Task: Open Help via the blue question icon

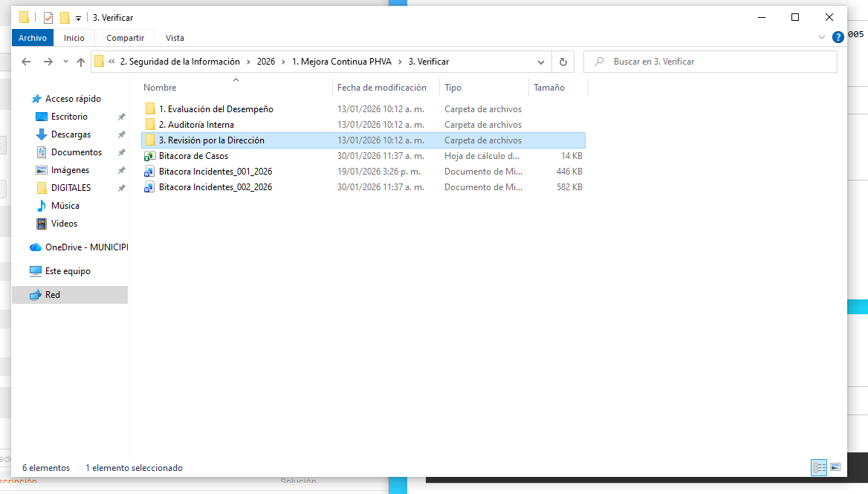Action: click(x=838, y=37)
